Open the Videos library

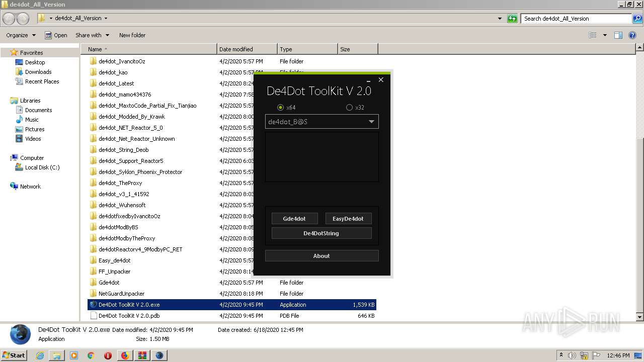pyautogui.click(x=33, y=139)
